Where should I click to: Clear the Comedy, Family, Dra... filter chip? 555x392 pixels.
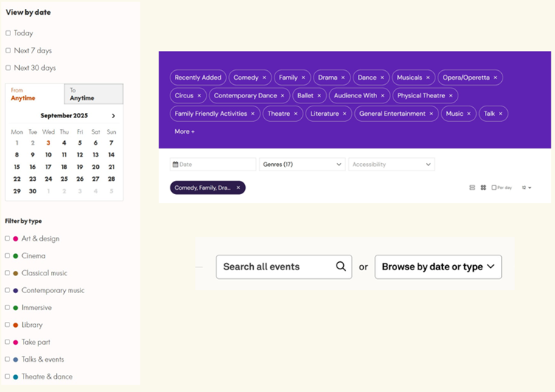tap(238, 188)
